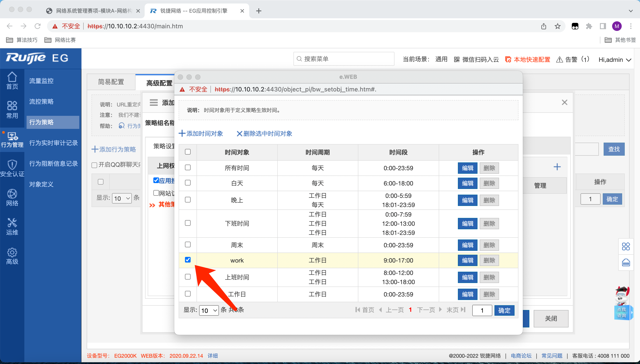The height and width of the screenshot is (364, 640).
Task: Open the 显示 10 rows dropdown in time dialog
Action: coord(209,310)
